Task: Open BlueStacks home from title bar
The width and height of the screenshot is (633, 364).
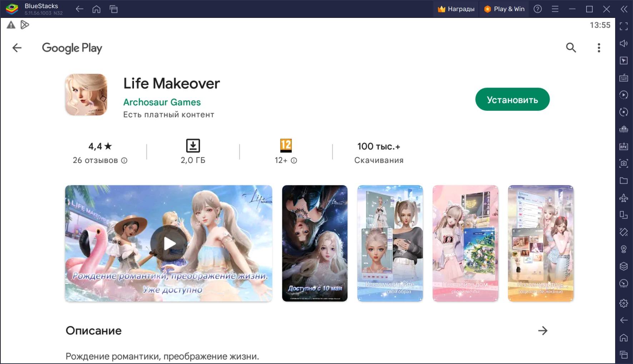Action: click(96, 9)
